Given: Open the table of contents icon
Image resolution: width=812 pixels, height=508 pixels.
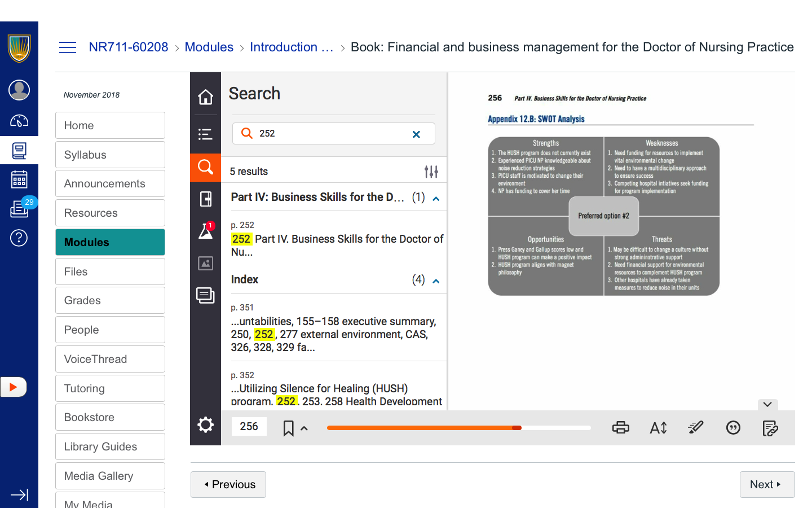Looking at the screenshot, I should click(205, 134).
